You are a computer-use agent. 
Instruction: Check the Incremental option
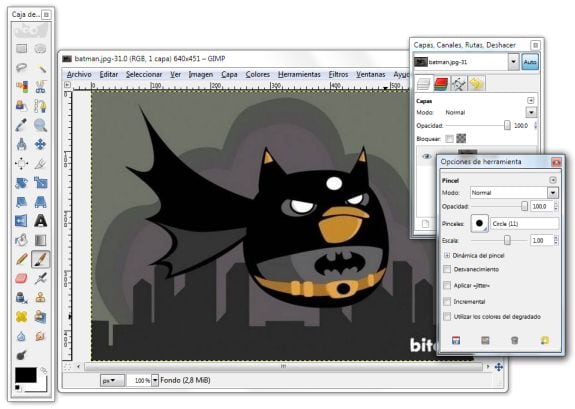[447, 302]
